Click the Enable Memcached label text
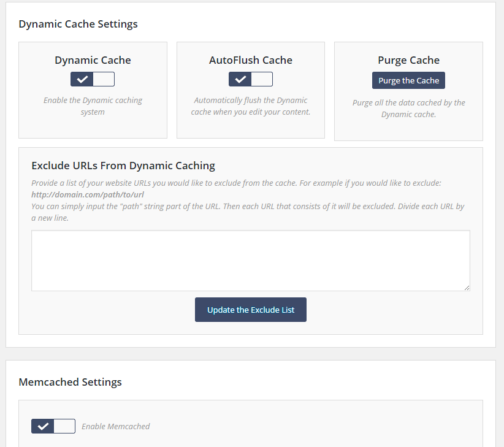 click(116, 426)
